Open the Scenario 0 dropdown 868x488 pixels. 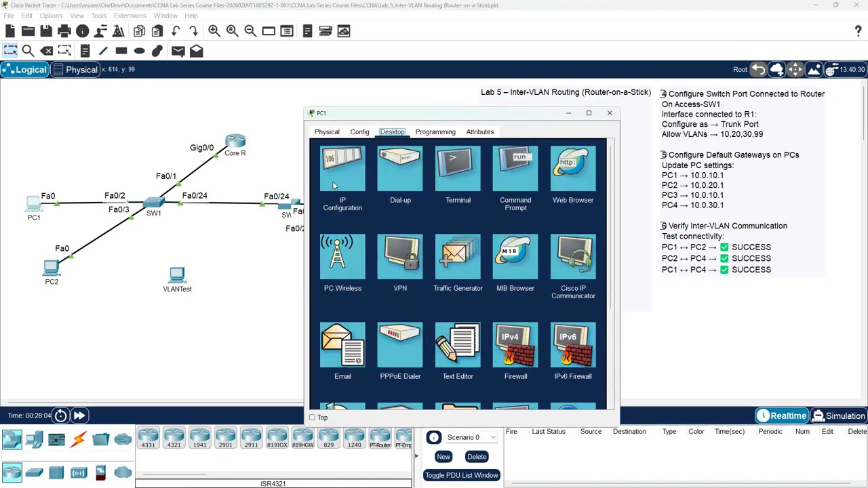pos(471,437)
